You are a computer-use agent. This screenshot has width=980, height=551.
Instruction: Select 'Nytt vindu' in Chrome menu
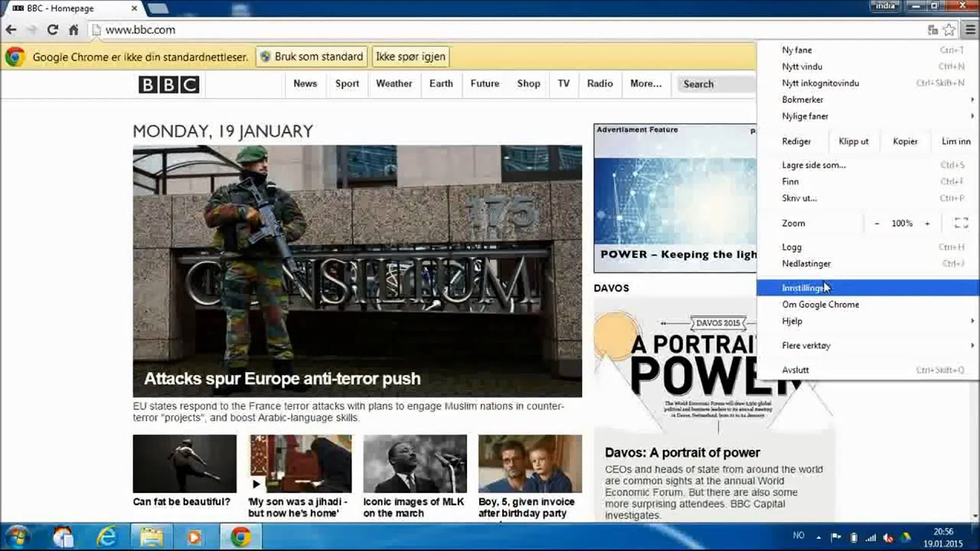[867, 67]
